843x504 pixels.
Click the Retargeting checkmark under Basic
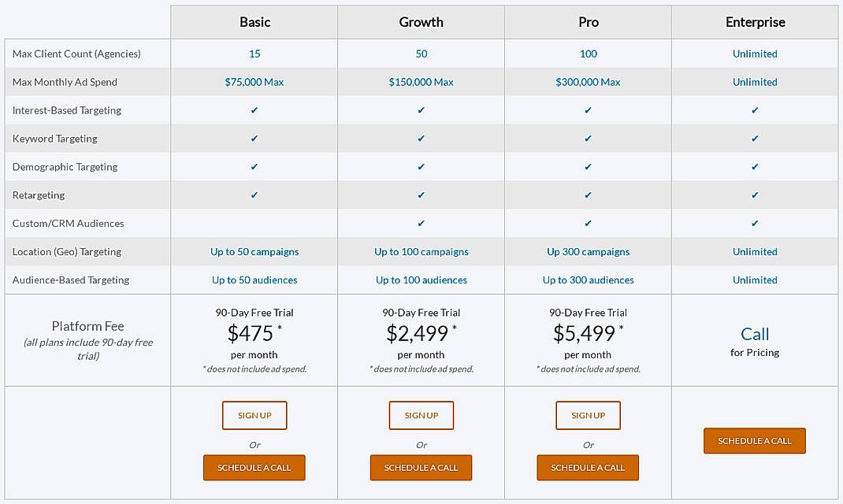(254, 195)
